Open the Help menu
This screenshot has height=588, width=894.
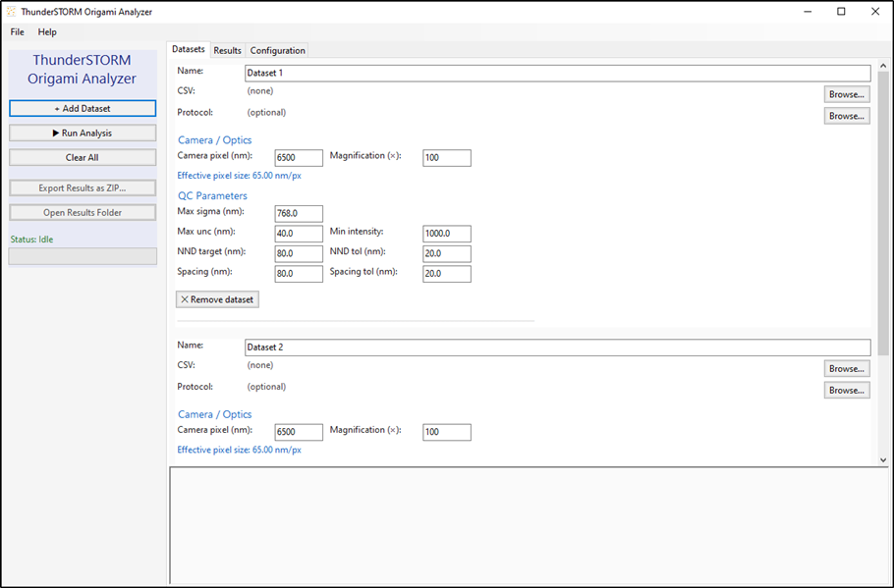(x=47, y=32)
